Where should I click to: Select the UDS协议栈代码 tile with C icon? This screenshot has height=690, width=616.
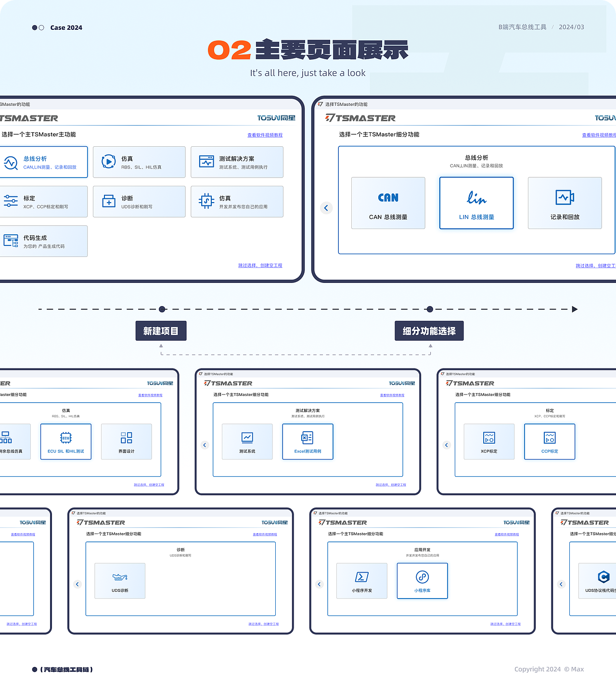coord(597,581)
